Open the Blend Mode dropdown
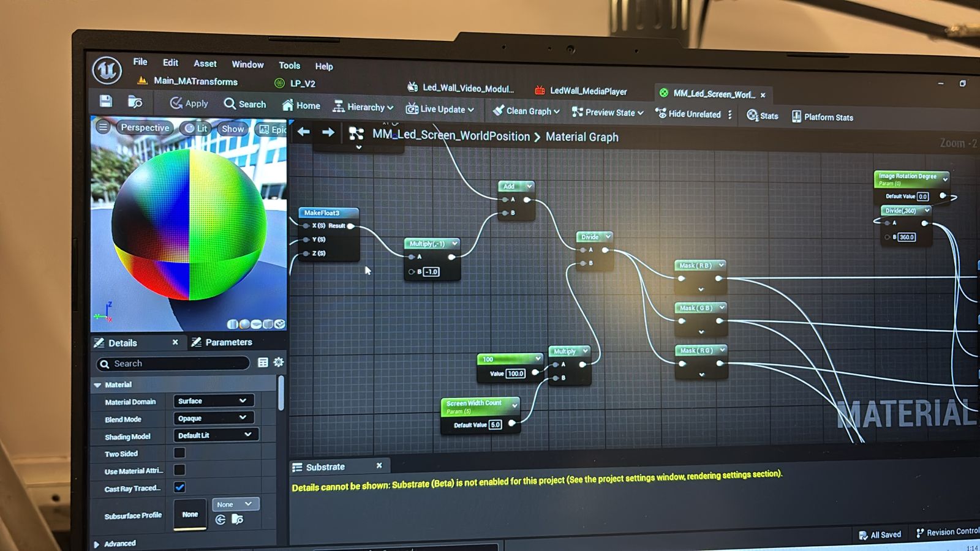This screenshot has width=980, height=551. 213,418
